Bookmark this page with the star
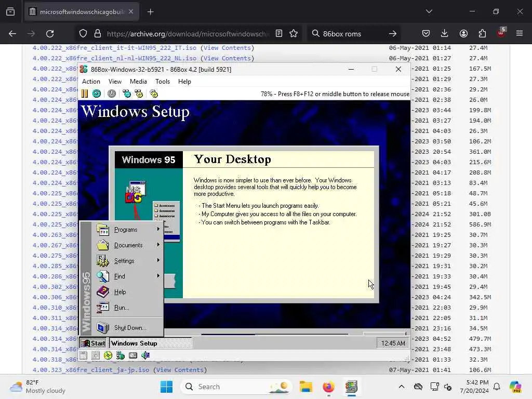This screenshot has height=399, width=532. click(x=294, y=33)
